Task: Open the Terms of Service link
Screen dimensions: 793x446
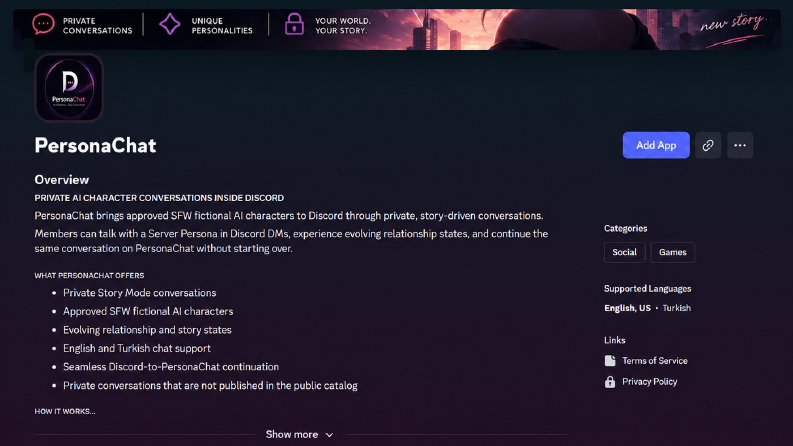Action: tap(654, 361)
